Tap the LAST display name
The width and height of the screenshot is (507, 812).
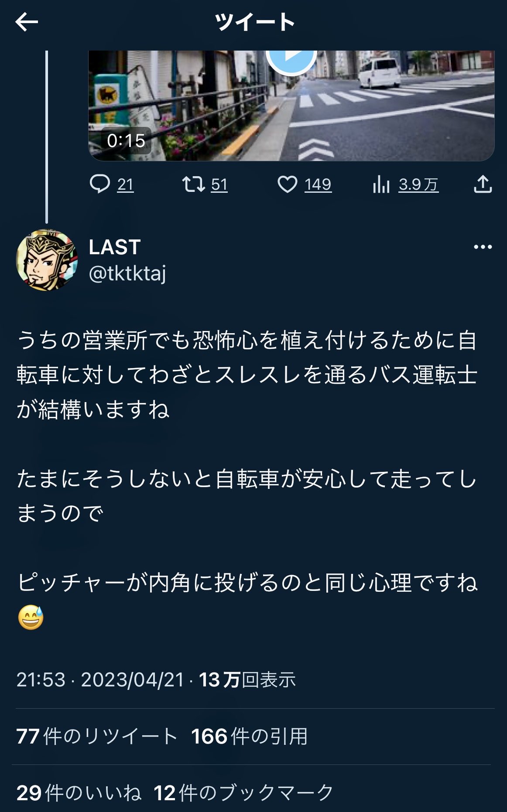[x=115, y=247]
